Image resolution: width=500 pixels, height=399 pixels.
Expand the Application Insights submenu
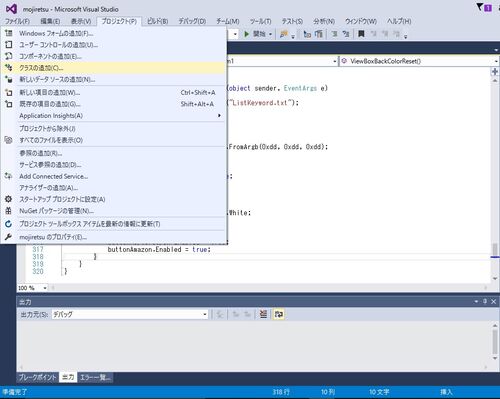113,116
